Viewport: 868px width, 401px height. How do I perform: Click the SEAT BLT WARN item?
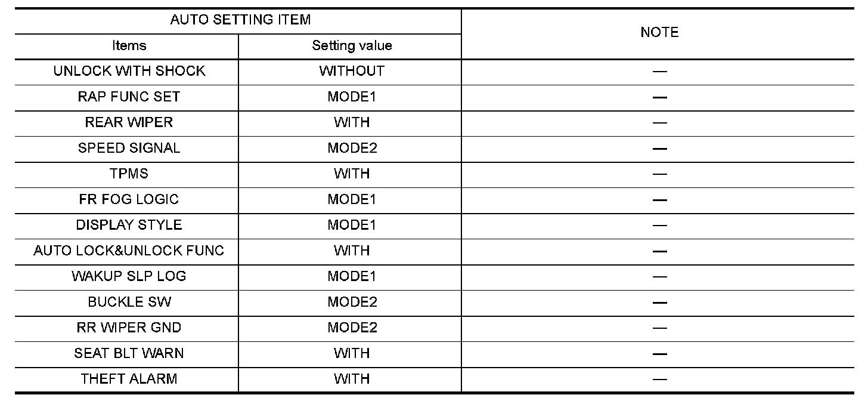[x=129, y=353]
